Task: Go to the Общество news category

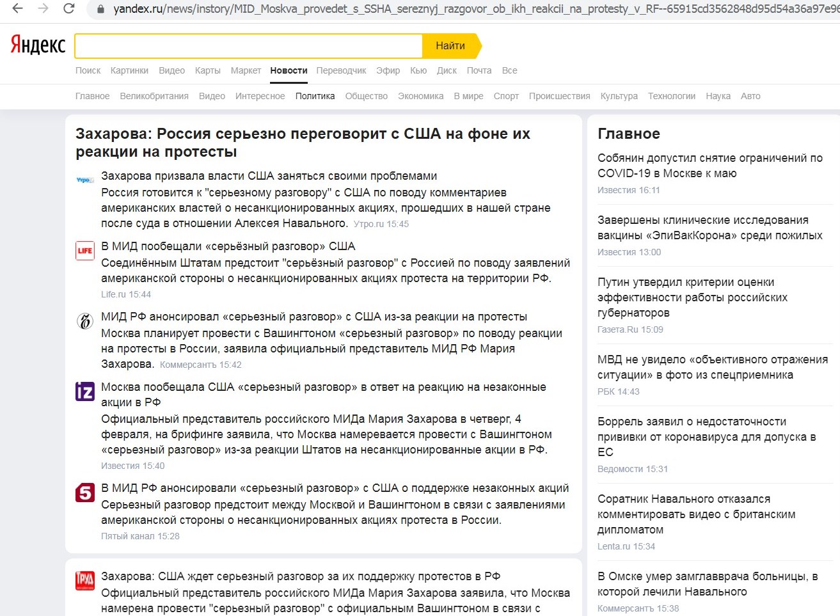Action: [367, 96]
